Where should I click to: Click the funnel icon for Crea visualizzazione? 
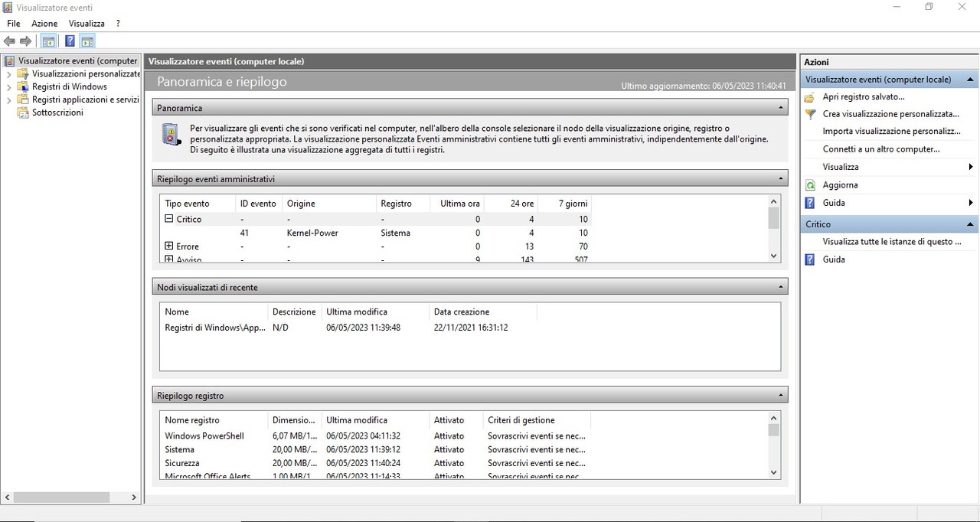pyautogui.click(x=810, y=114)
